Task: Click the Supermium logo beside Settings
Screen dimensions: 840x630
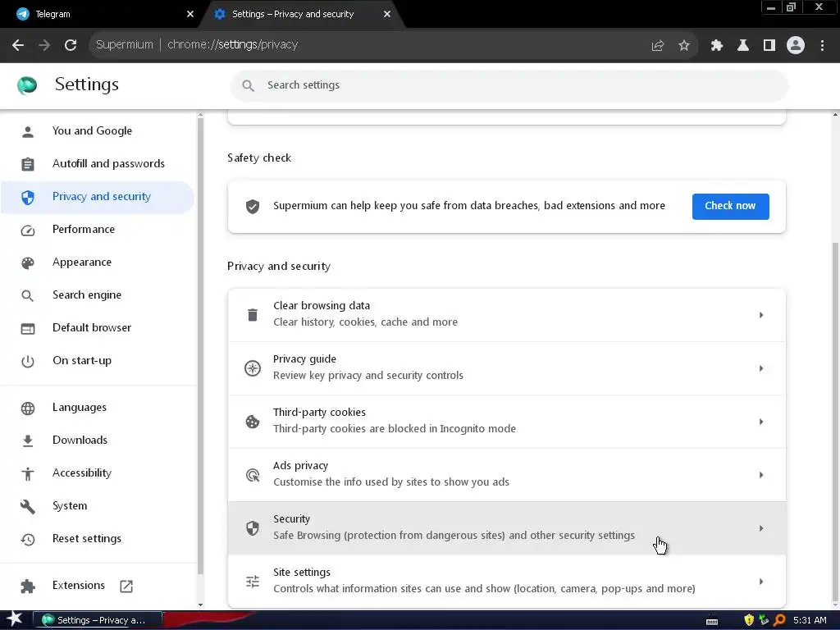Action: click(27, 85)
